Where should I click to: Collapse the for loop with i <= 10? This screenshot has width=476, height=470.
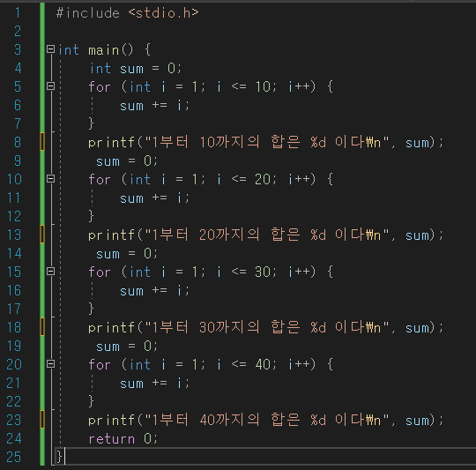click(x=51, y=86)
